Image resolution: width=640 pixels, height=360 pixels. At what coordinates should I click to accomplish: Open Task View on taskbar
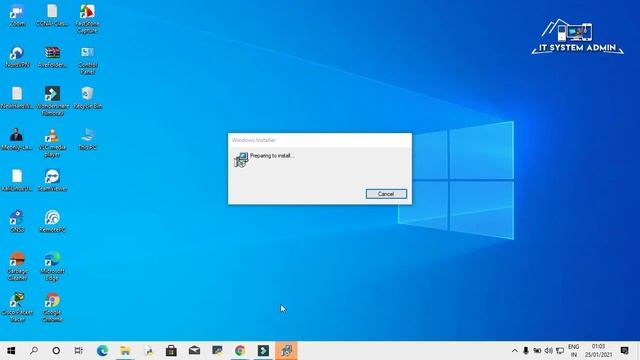pyautogui.click(x=78, y=351)
